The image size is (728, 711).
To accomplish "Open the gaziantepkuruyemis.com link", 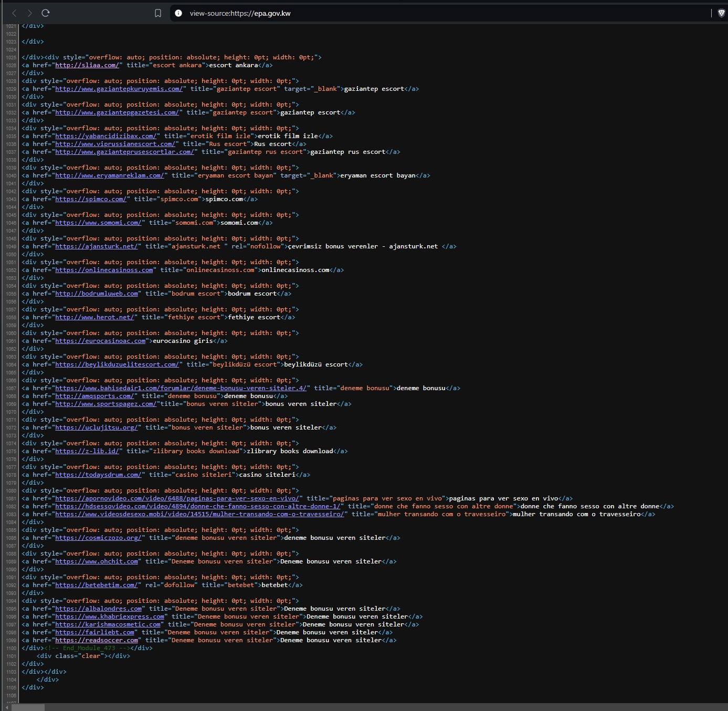I will [x=119, y=89].
